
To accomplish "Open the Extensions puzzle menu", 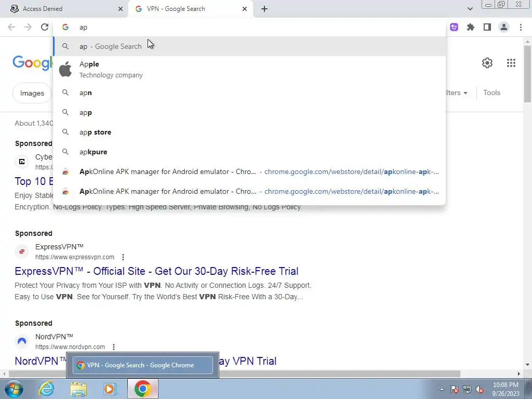I will coord(471,27).
